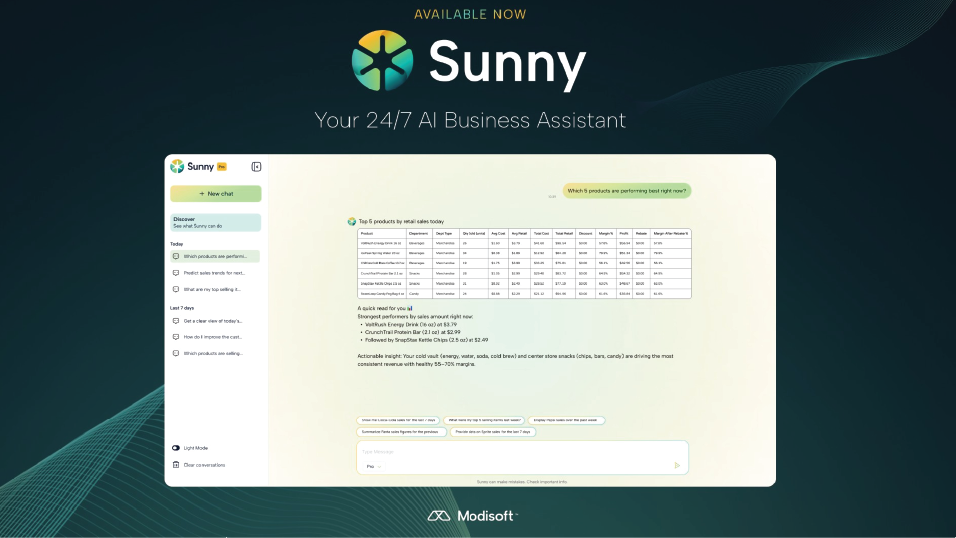
Task: Click the "Margin %" column header
Action: coord(606,234)
